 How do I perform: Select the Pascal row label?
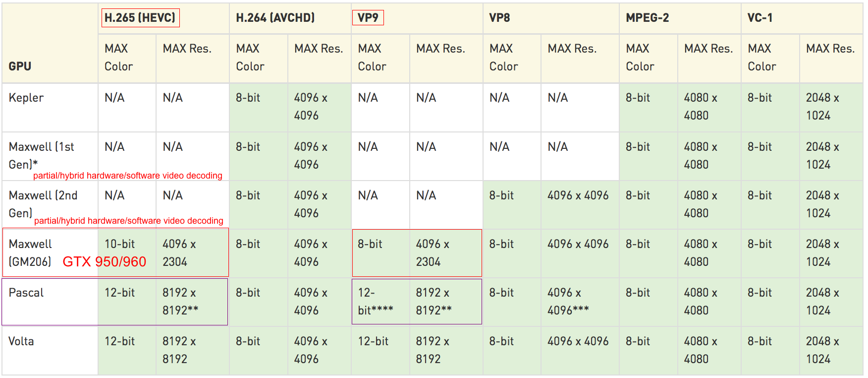tap(26, 293)
